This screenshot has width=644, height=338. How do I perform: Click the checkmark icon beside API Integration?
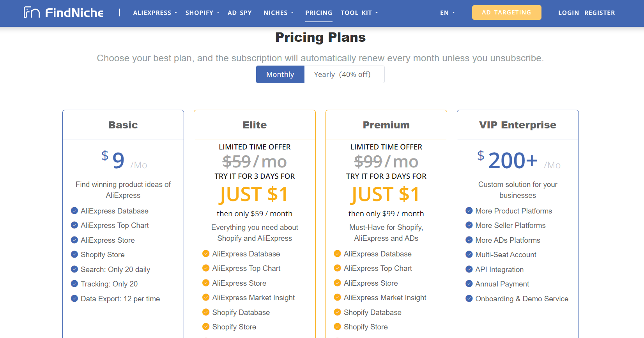pyautogui.click(x=469, y=269)
